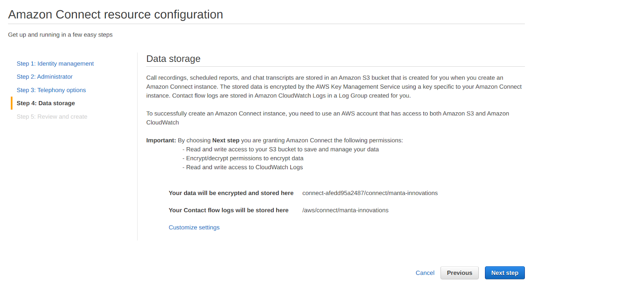Cancel the instance setup

coord(425,273)
